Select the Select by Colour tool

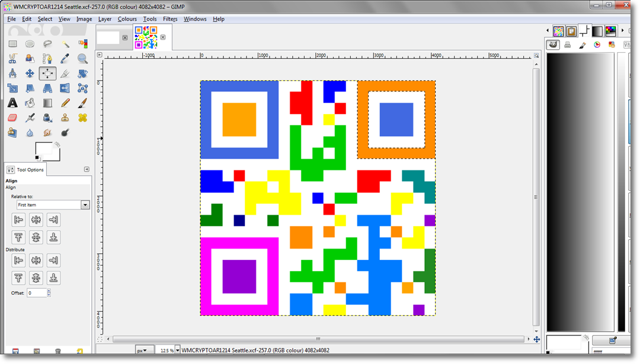click(x=82, y=44)
